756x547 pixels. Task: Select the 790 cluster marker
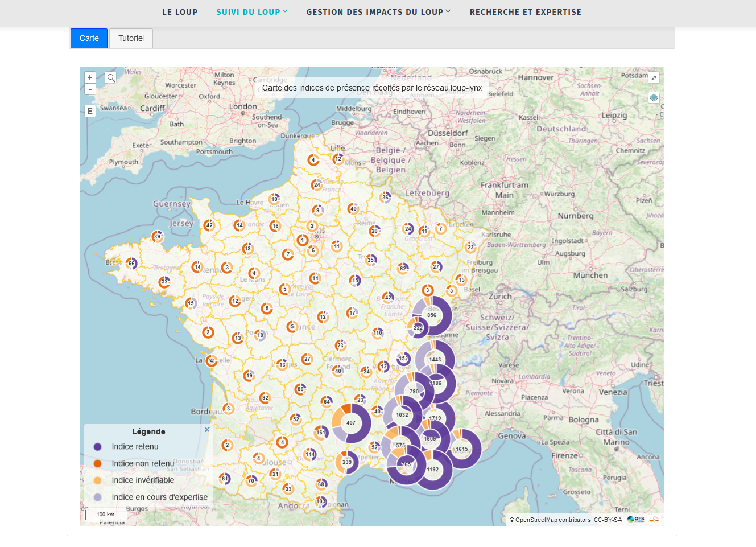[x=414, y=391]
